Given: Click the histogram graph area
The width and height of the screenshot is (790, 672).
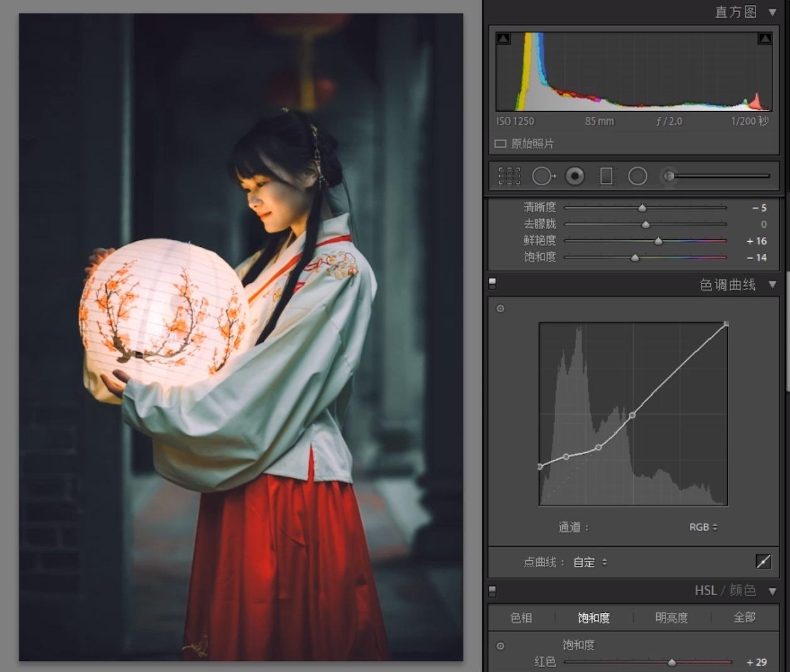Looking at the screenshot, I should pyautogui.click(x=634, y=71).
